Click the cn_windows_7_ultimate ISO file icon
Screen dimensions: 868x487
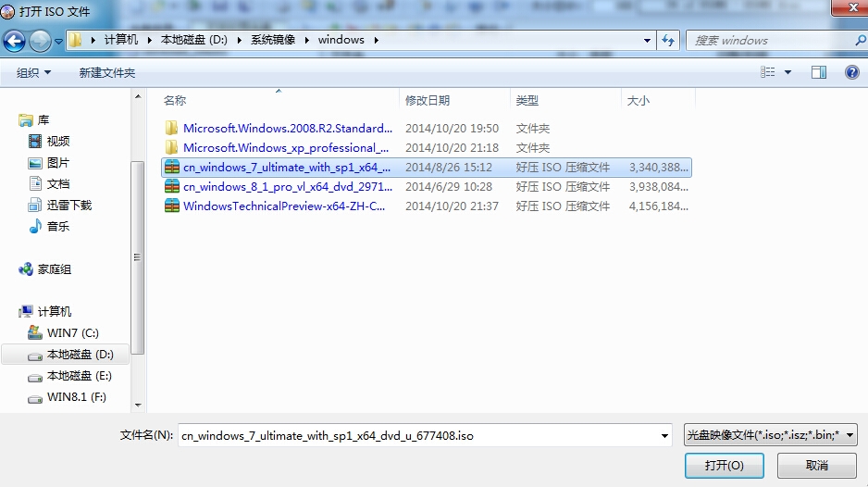[x=172, y=167]
